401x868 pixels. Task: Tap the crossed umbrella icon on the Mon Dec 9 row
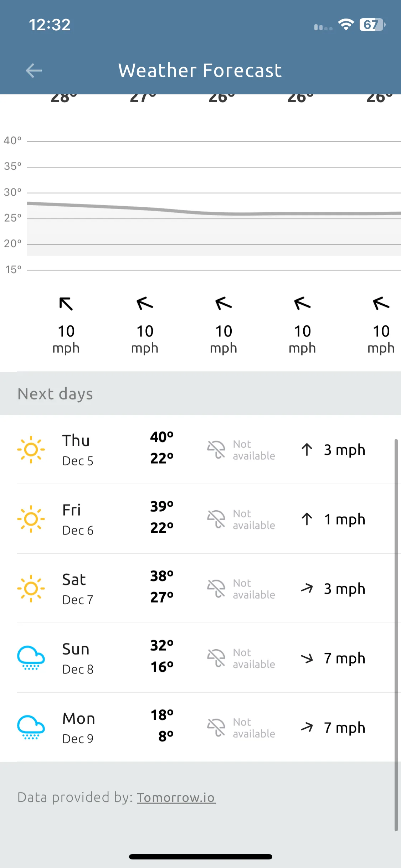[x=216, y=727]
